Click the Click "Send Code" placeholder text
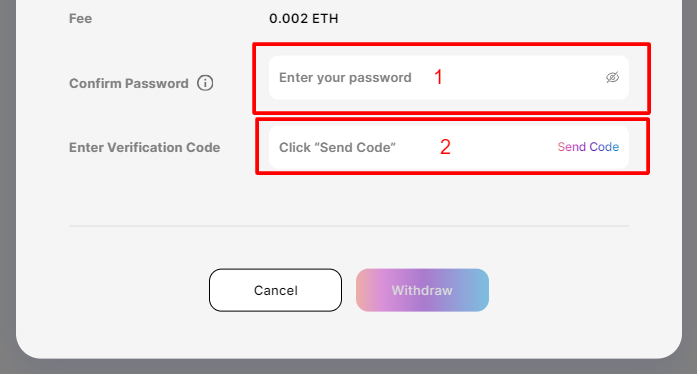The image size is (697, 374). pos(337,147)
